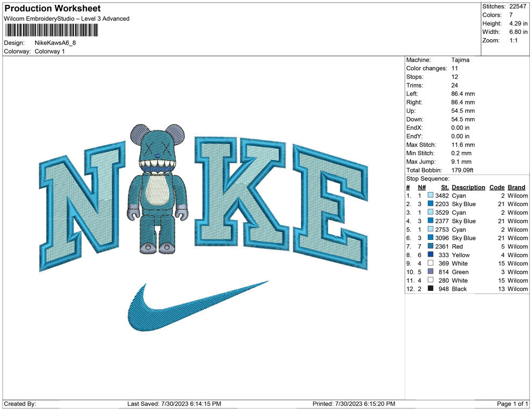Screen dimensions: 532x409
Task: Click the Min Stitch value '0.2 mm'
Action: (462, 153)
